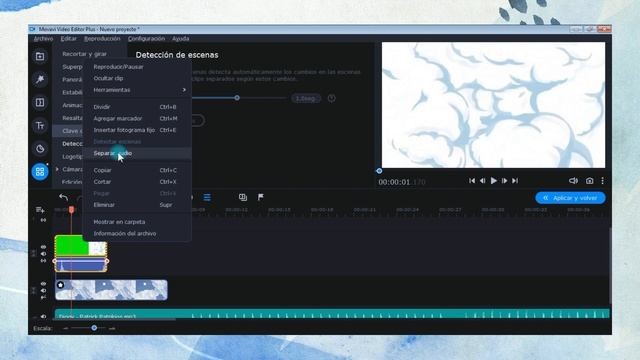
Task: Open the Editar menu
Action: point(69,39)
